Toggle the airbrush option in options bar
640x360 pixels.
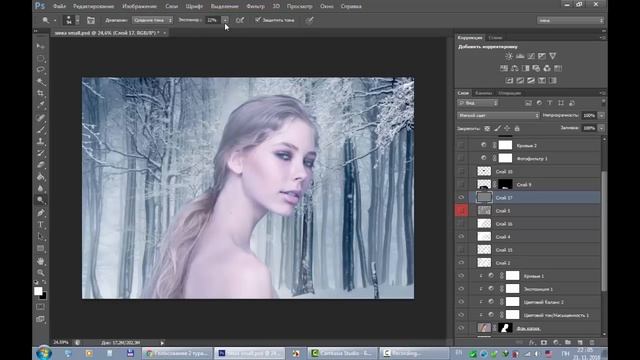tap(240, 20)
